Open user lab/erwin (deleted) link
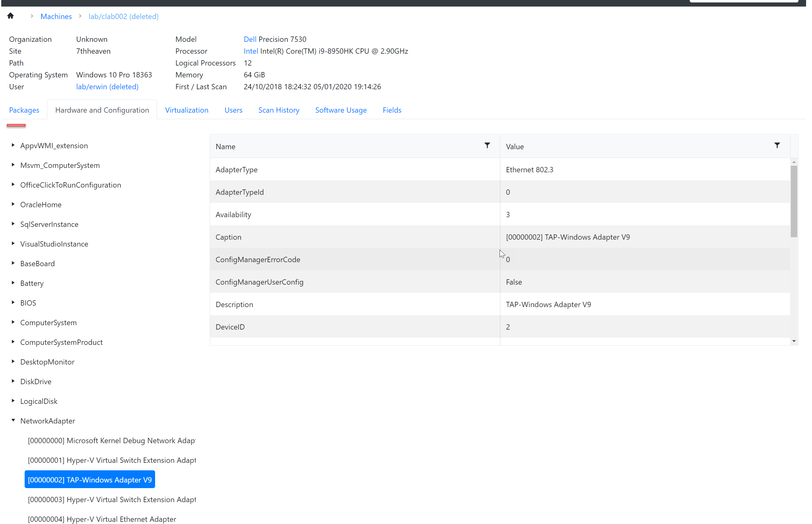This screenshot has width=812, height=524. coord(107,86)
